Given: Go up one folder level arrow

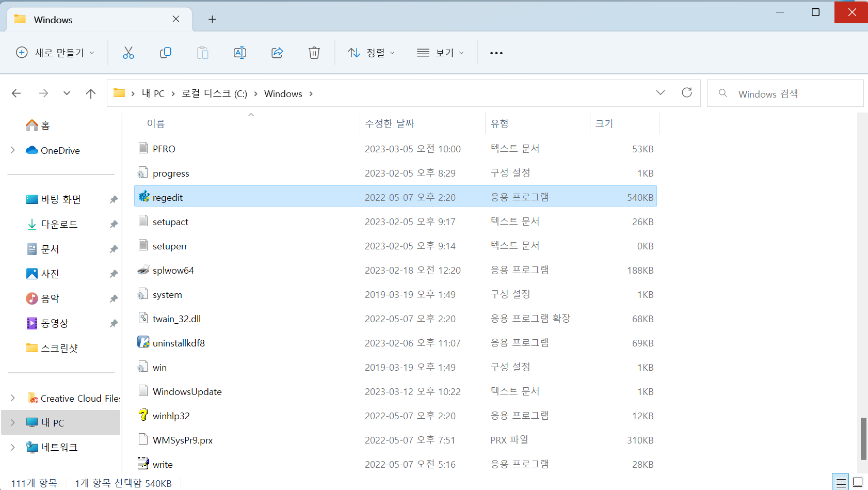Looking at the screenshot, I should (91, 93).
